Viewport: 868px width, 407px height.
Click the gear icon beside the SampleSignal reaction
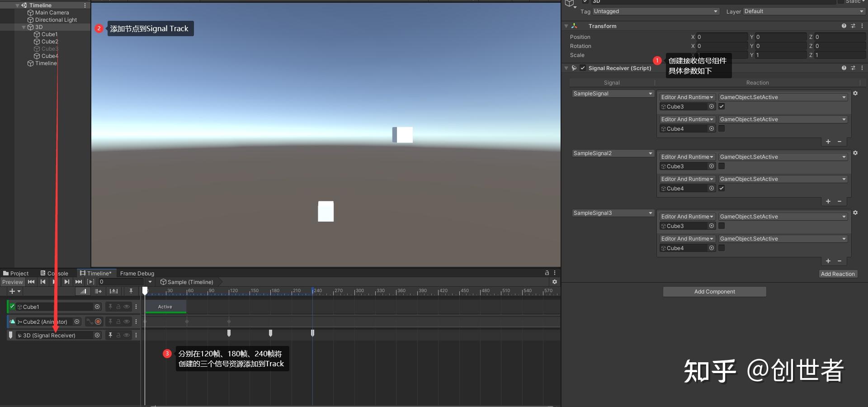[856, 93]
